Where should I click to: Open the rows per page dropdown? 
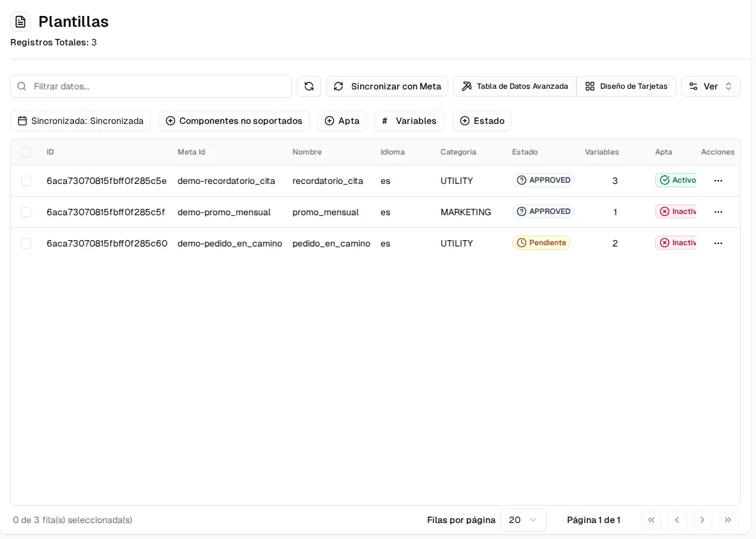coord(523,520)
